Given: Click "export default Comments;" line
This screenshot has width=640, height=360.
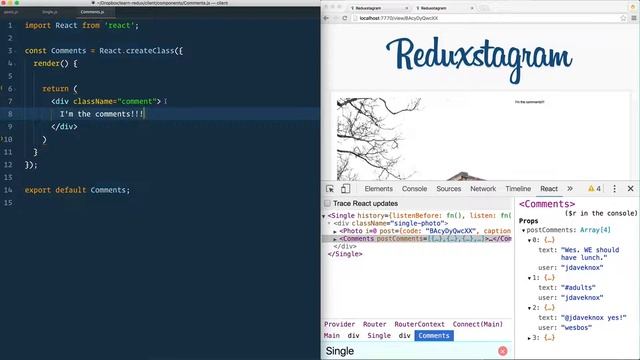Looking at the screenshot, I should [77, 190].
